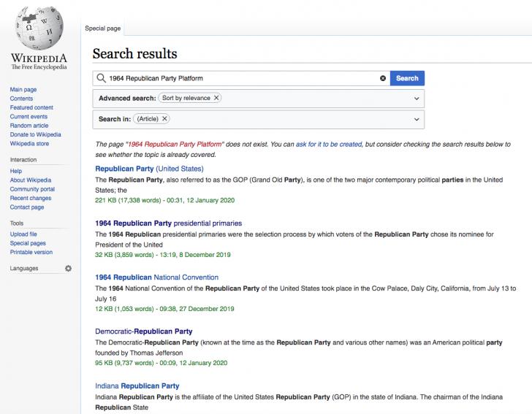Open 'Indiana Republican Party' result

(137, 386)
